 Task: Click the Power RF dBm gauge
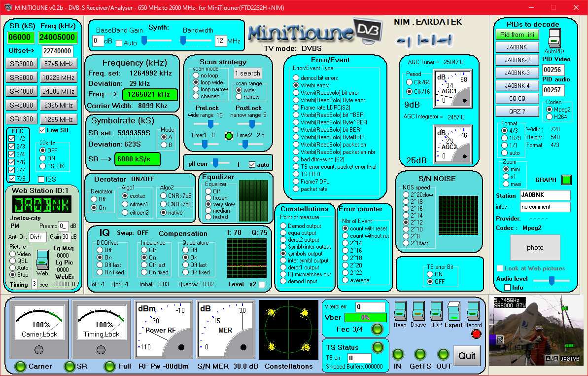pyautogui.click(x=164, y=330)
